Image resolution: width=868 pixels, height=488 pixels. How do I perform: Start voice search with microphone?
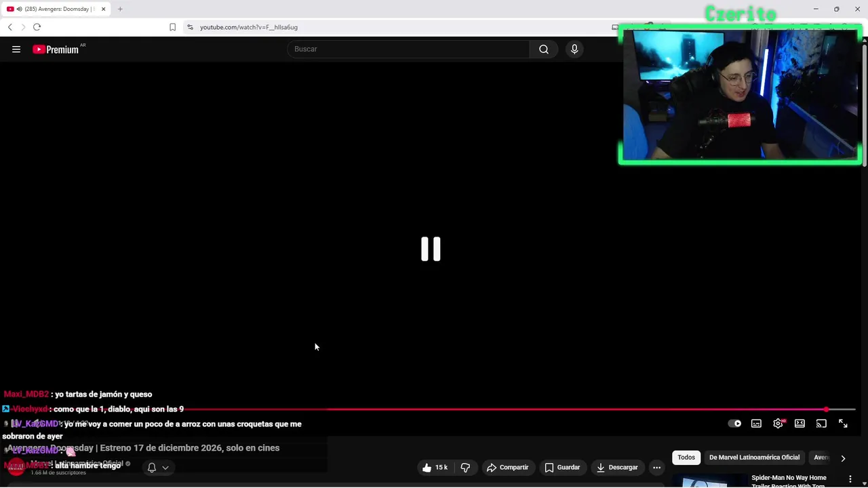(574, 49)
